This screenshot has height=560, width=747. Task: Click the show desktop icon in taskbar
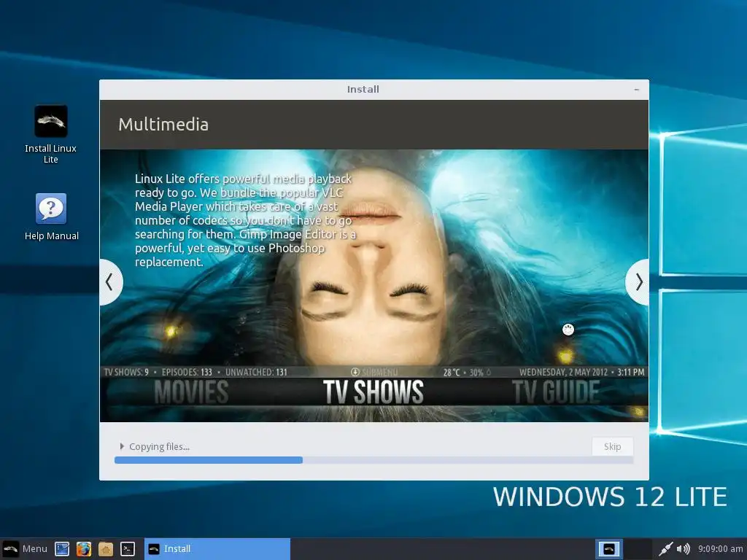pos(62,549)
